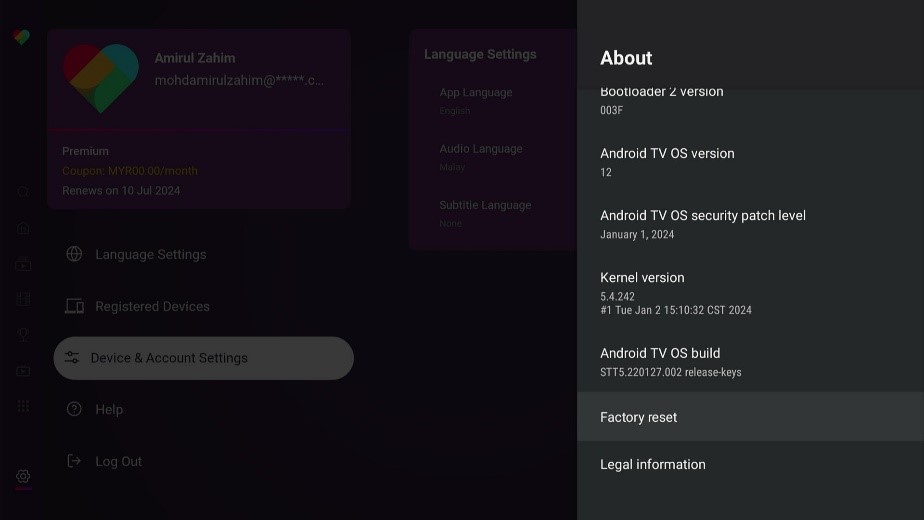Open Registered Devices
This screenshot has height=520, width=924.
click(203, 306)
